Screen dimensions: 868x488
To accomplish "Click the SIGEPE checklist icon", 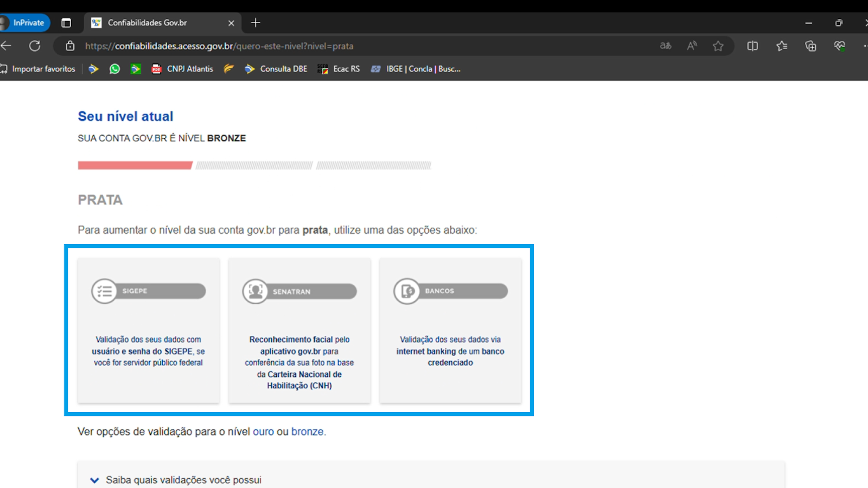I will coord(104,291).
